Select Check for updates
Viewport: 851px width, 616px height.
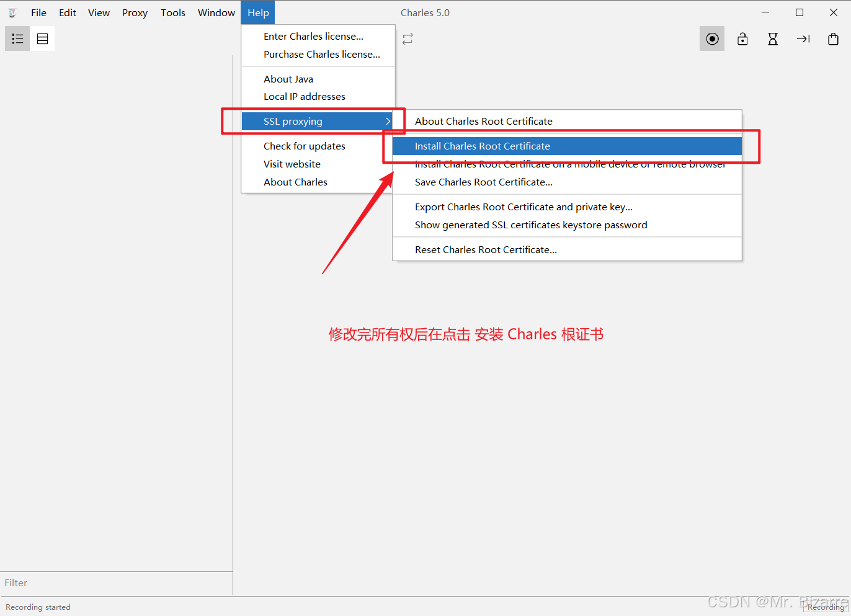[x=318, y=146]
